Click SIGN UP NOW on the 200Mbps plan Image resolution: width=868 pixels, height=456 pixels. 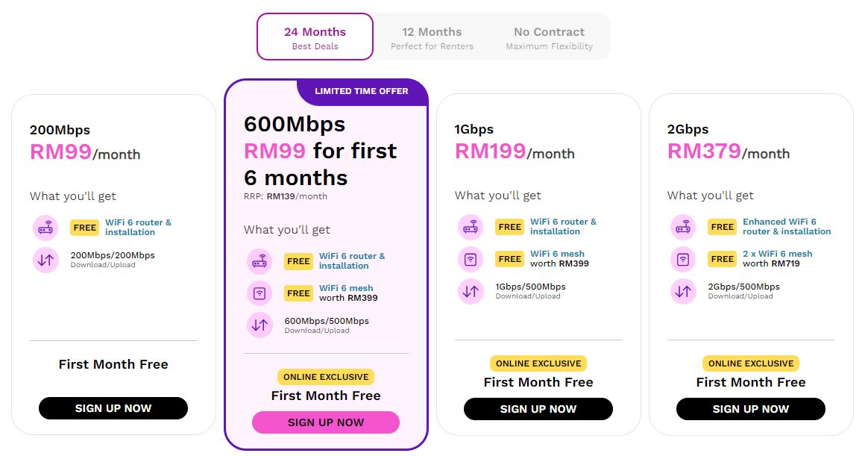tap(113, 407)
